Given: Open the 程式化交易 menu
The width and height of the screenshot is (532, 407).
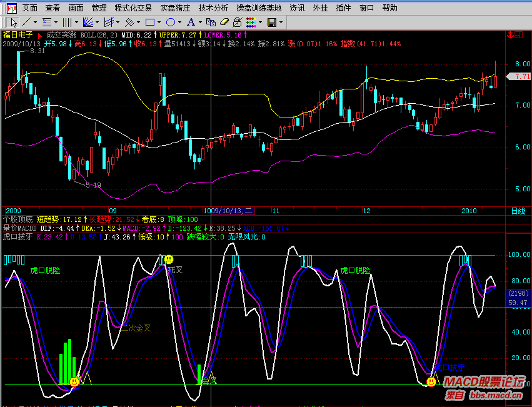Looking at the screenshot, I should 133,8.
